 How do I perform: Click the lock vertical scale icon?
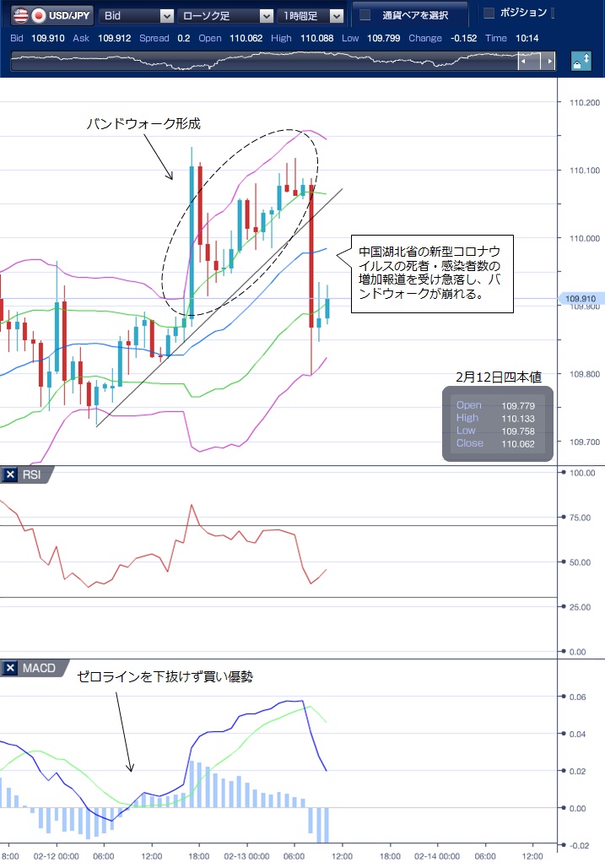(581, 62)
